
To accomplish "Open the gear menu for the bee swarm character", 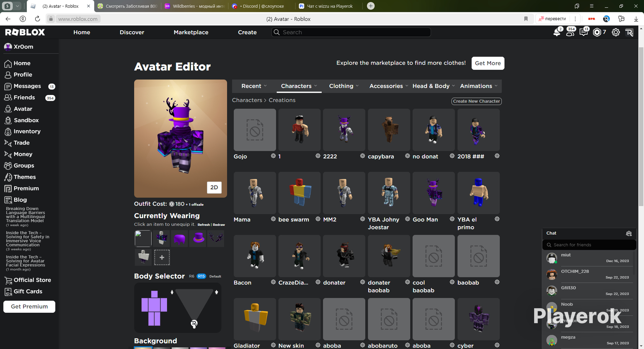I will (x=318, y=219).
